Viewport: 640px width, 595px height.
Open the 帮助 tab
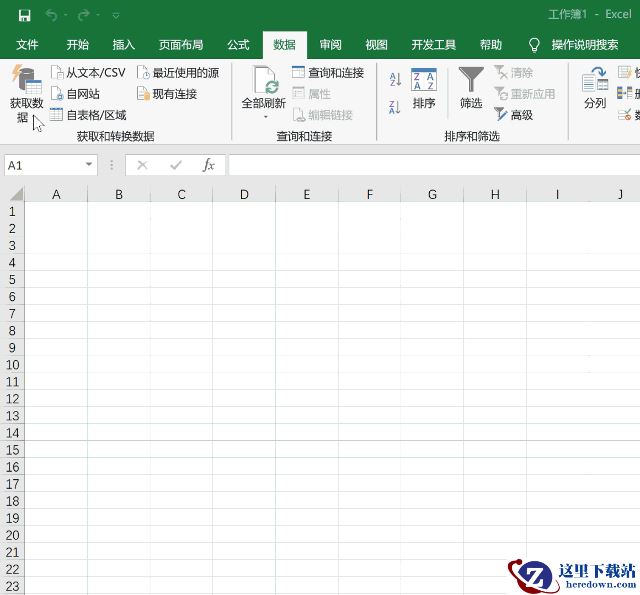(x=491, y=44)
